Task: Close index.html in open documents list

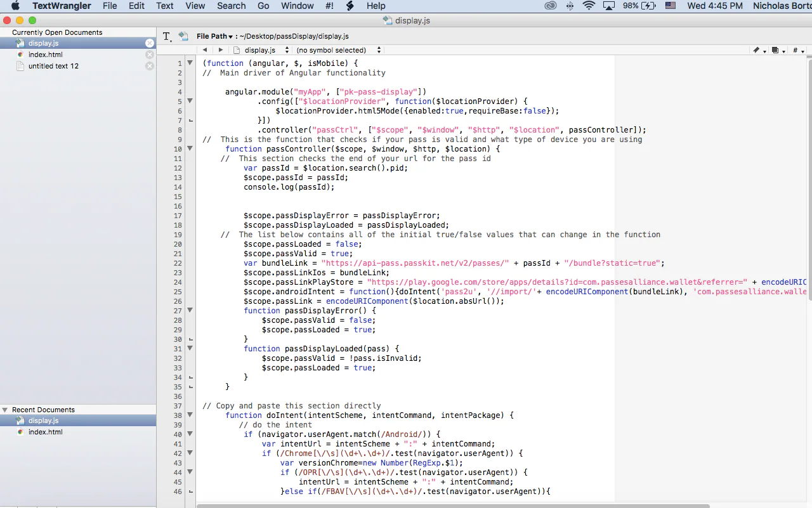Action: tap(150, 55)
